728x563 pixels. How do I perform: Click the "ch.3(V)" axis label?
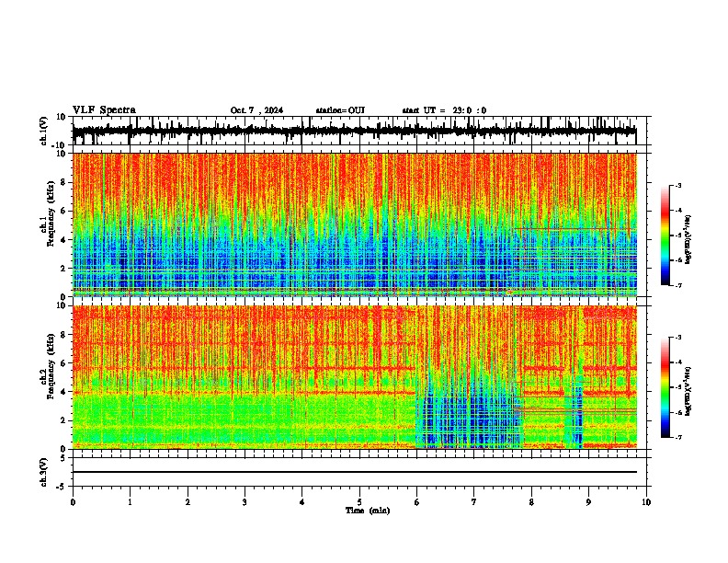click(44, 472)
